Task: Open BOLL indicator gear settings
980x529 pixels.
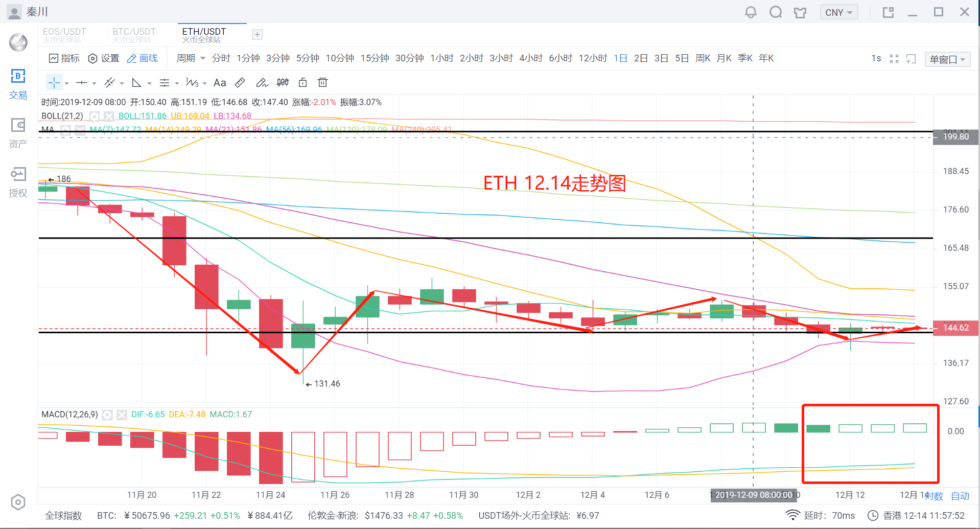Action: (94, 116)
